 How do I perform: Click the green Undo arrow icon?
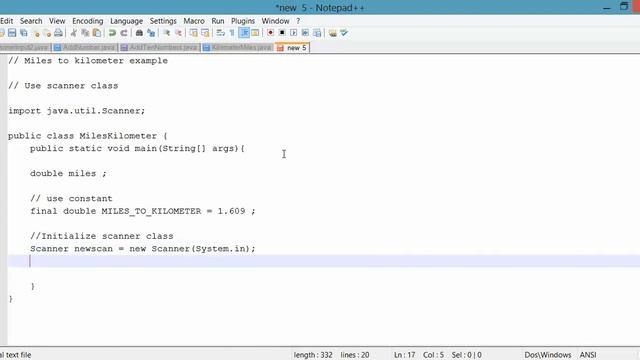coord(112,33)
